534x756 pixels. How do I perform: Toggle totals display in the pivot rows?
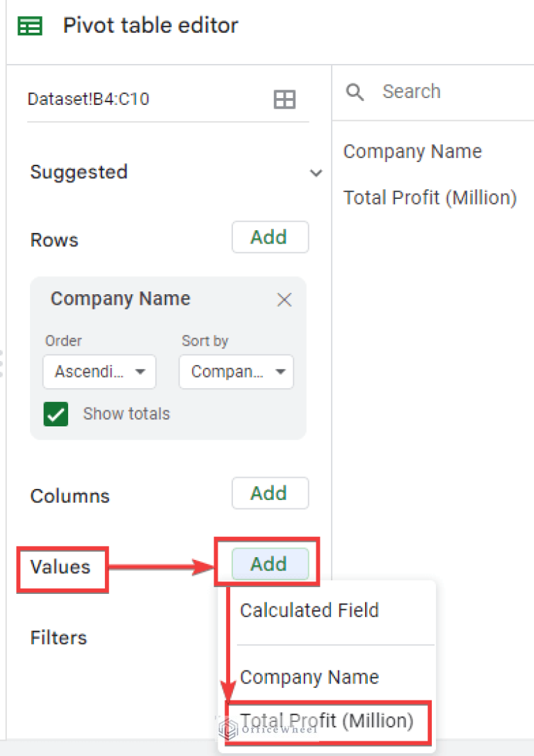point(56,413)
